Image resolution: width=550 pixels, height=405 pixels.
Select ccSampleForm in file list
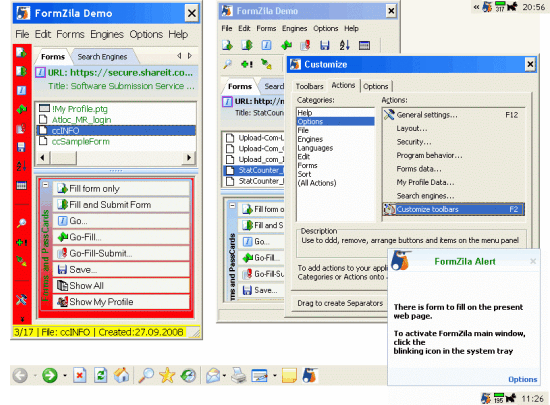point(81,142)
